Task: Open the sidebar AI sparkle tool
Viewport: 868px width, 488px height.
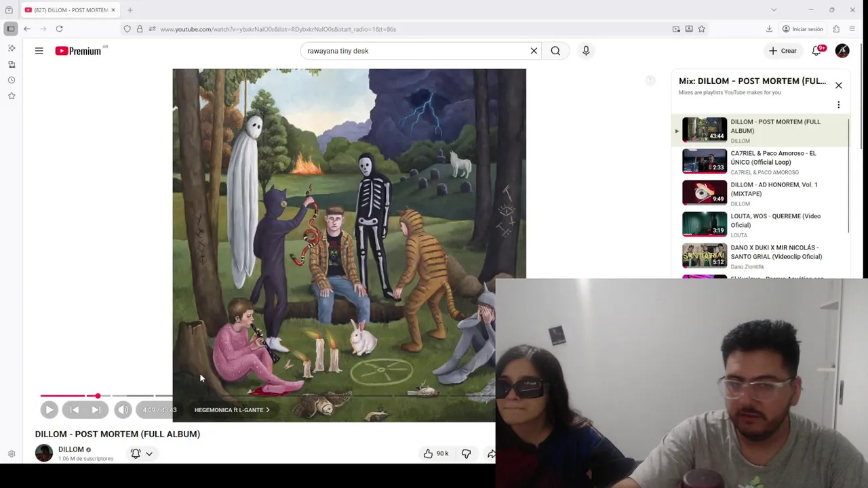Action: tap(12, 48)
